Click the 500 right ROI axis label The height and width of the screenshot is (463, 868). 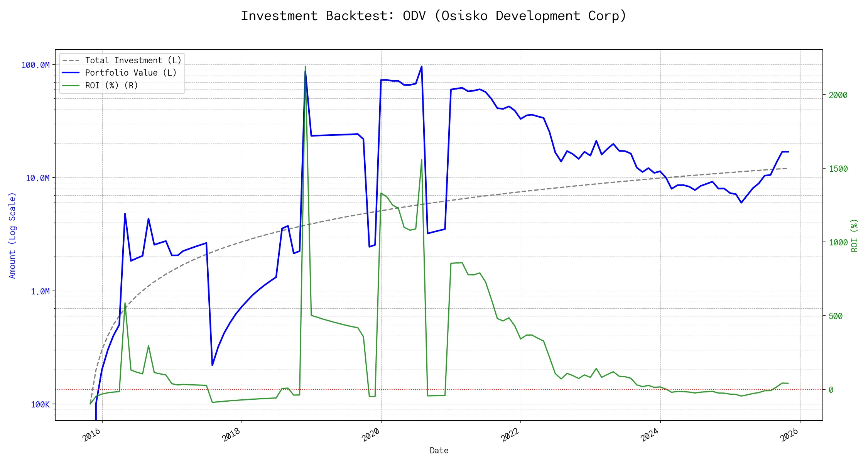click(836, 316)
